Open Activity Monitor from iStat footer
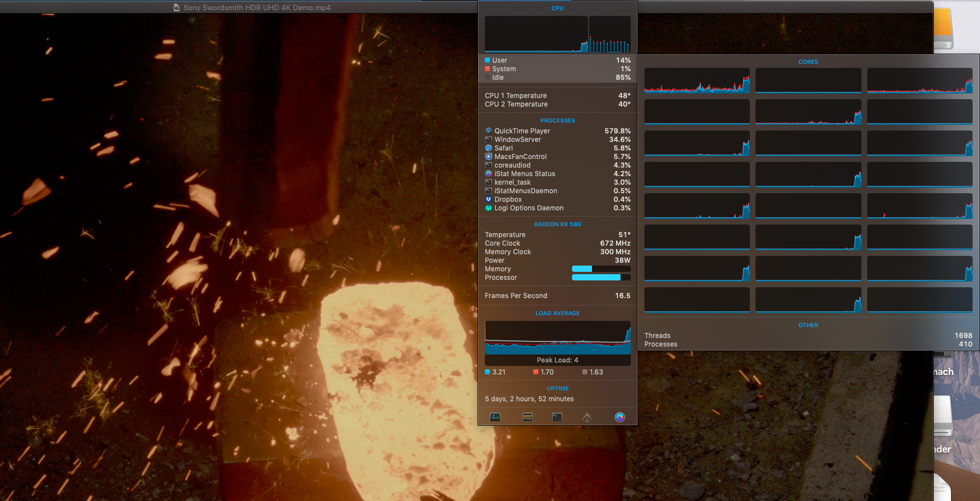Screen dimensions: 980x501 495,417
